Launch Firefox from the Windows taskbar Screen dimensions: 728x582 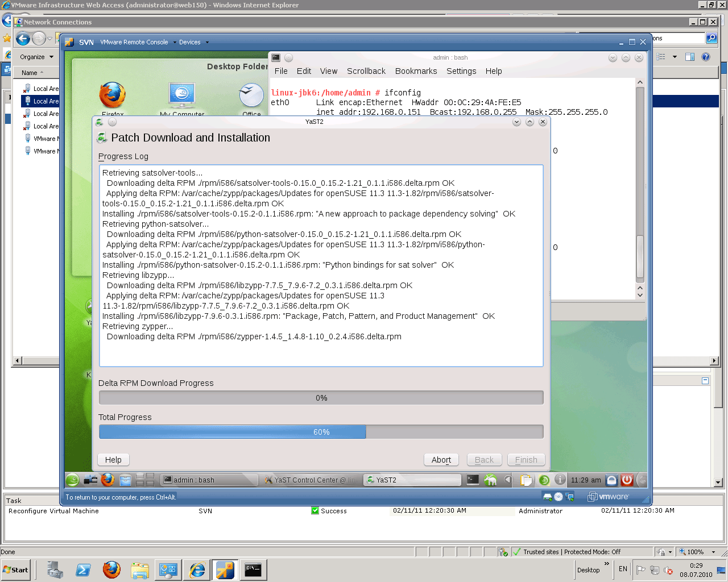click(111, 569)
